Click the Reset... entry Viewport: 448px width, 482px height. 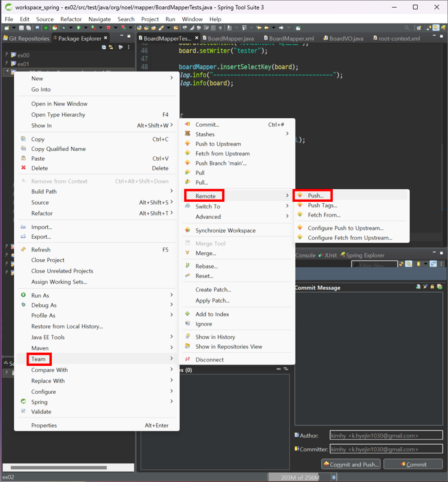click(237, 276)
